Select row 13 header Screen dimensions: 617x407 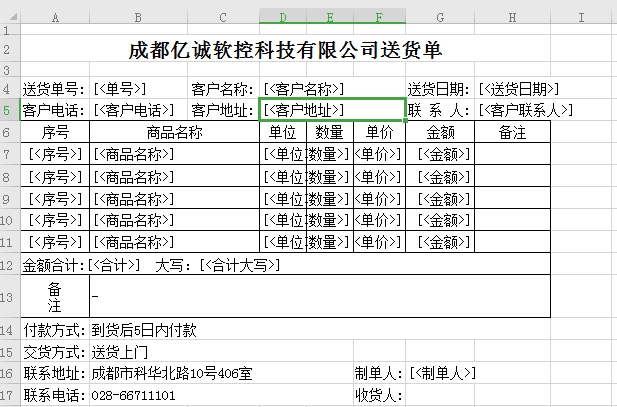point(10,297)
